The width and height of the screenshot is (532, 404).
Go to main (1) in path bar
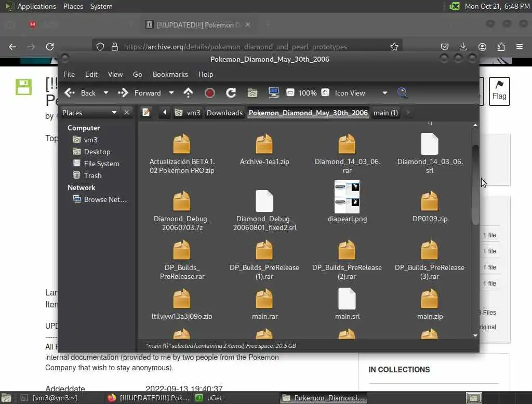(x=385, y=113)
